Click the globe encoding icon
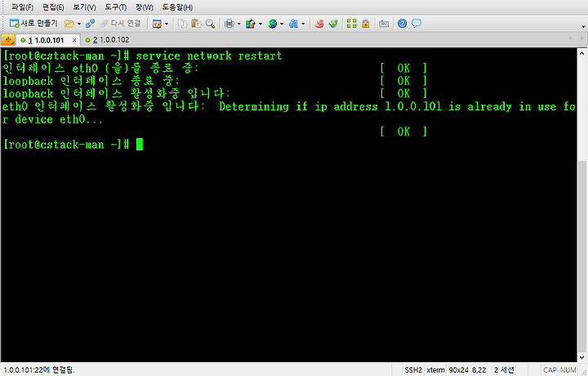This screenshot has width=588, height=376. (272, 24)
